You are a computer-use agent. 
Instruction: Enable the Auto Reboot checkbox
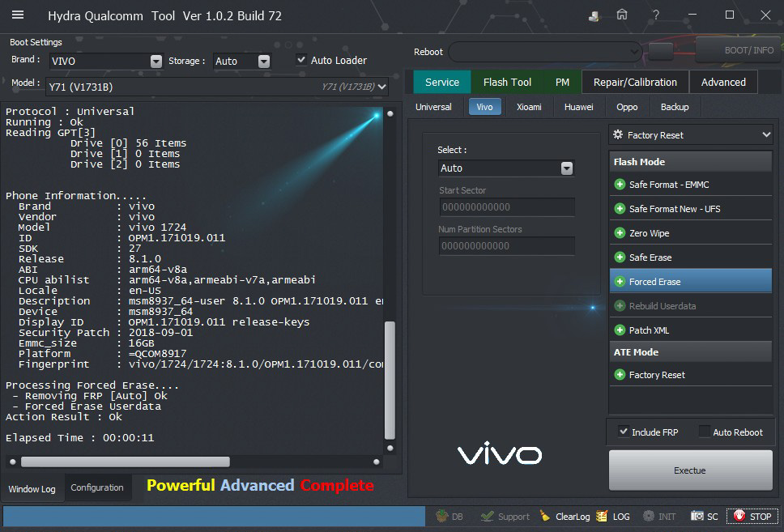click(704, 431)
